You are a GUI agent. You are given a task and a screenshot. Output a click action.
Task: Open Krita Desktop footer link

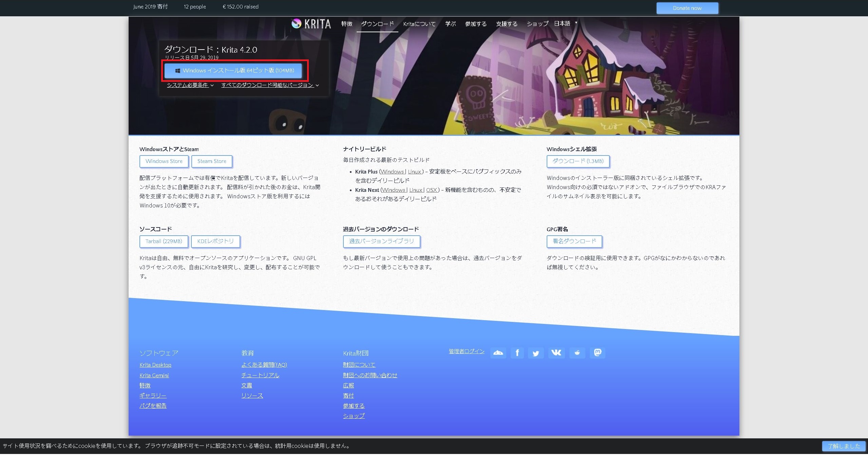pos(155,365)
